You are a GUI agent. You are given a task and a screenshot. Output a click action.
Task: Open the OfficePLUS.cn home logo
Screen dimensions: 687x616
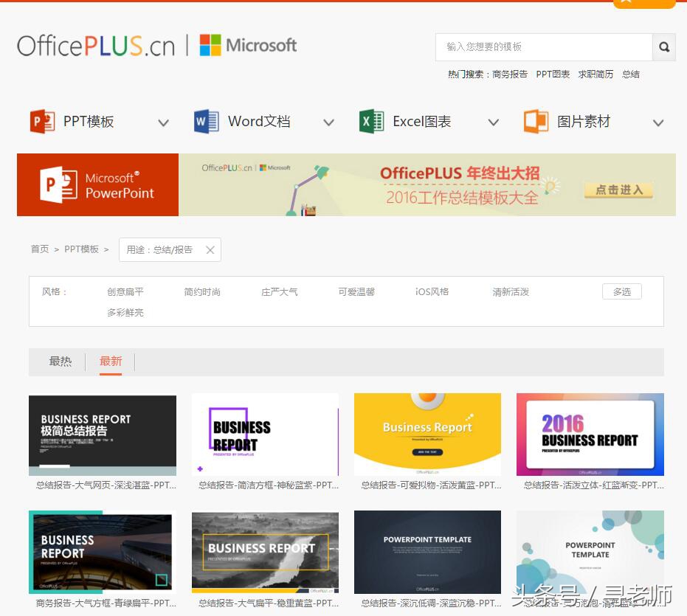pyautogui.click(x=96, y=46)
